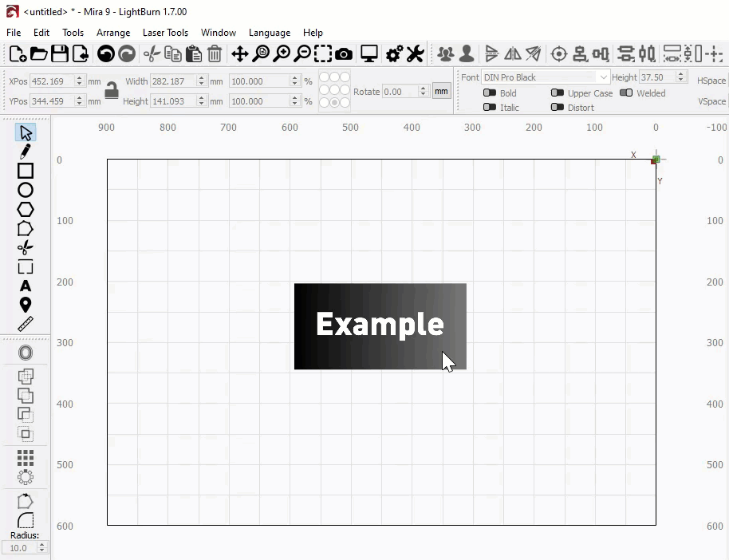Image resolution: width=729 pixels, height=560 pixels.
Task: Pick the Polygon hexagon tool
Action: pos(26,209)
